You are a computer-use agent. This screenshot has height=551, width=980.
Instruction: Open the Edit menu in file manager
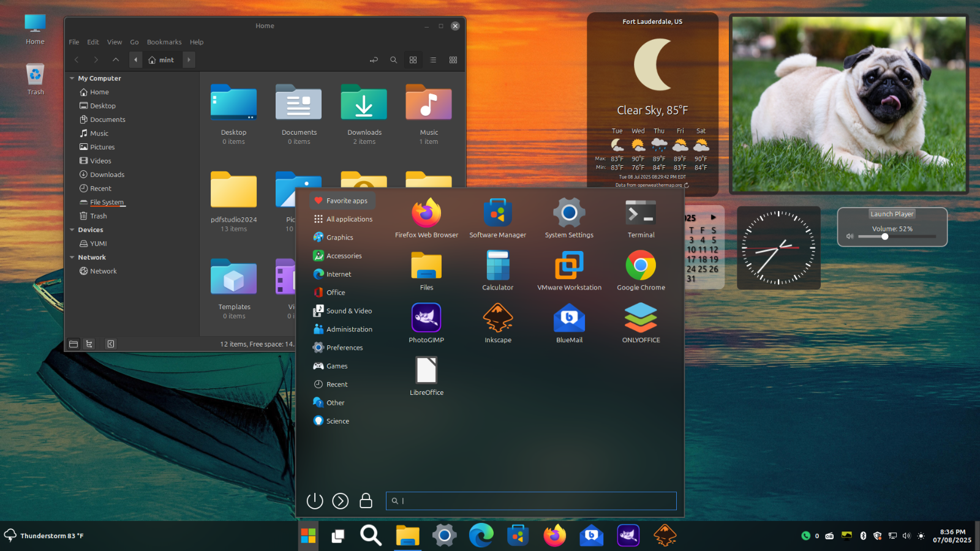point(93,42)
